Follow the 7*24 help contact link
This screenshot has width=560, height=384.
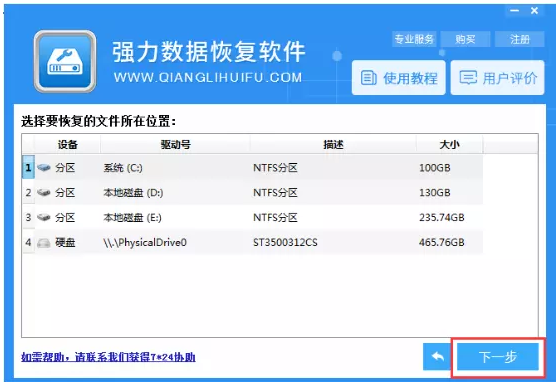(108, 357)
